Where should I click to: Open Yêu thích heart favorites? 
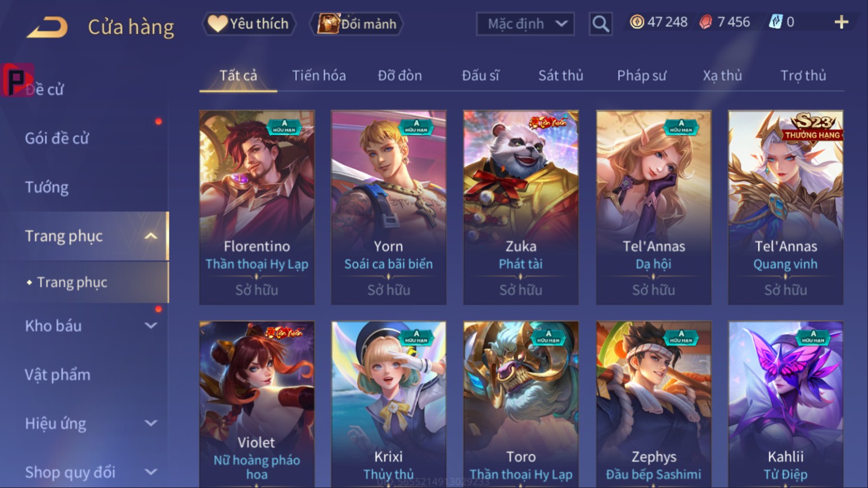[249, 24]
